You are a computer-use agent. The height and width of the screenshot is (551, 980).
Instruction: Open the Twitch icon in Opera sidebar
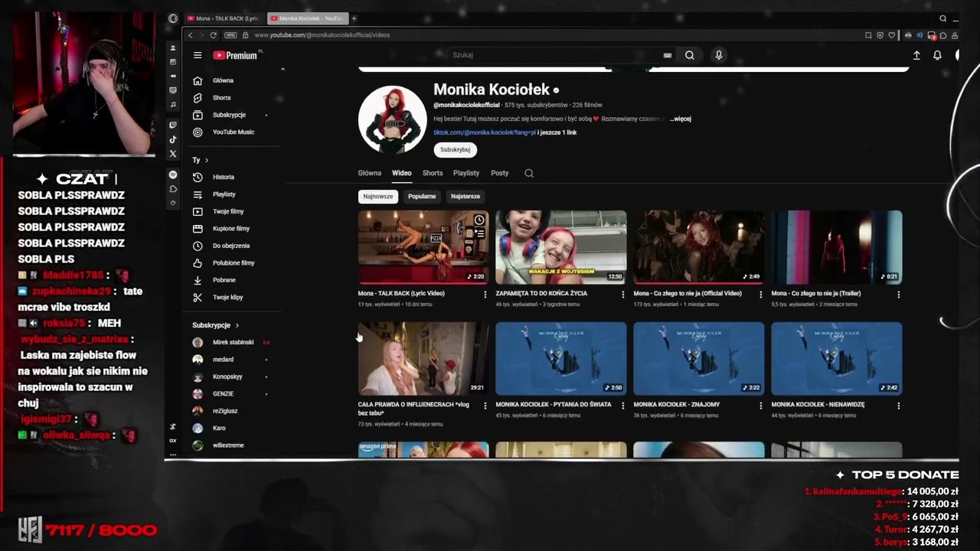(x=173, y=125)
